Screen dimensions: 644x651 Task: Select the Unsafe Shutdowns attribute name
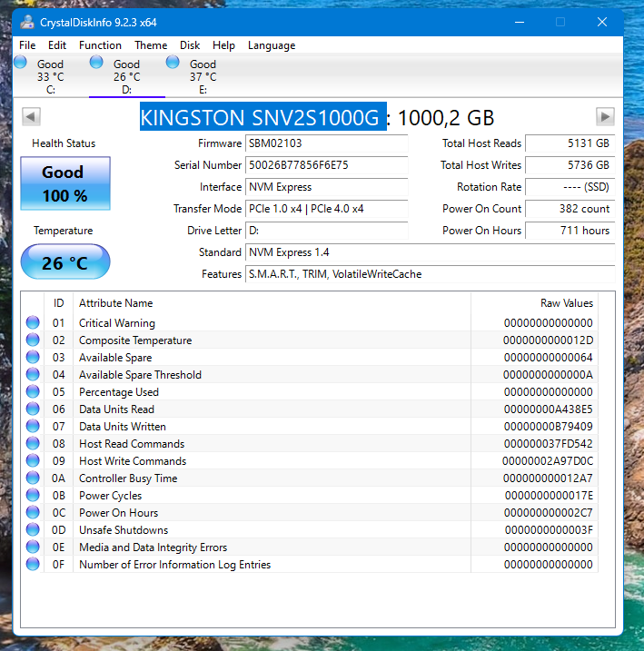coord(124,530)
